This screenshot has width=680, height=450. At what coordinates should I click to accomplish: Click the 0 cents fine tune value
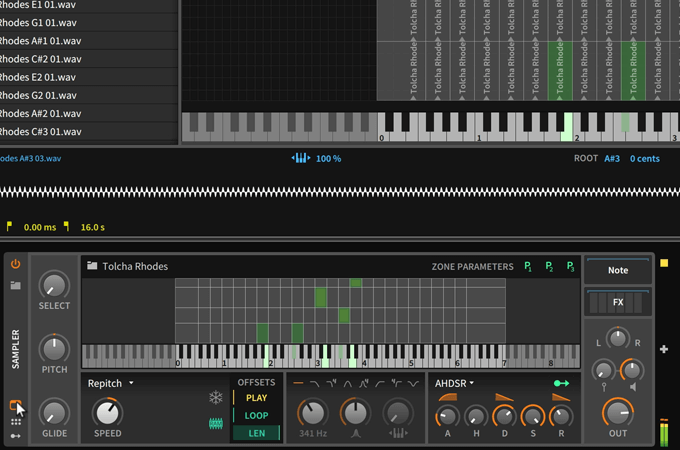coord(645,159)
